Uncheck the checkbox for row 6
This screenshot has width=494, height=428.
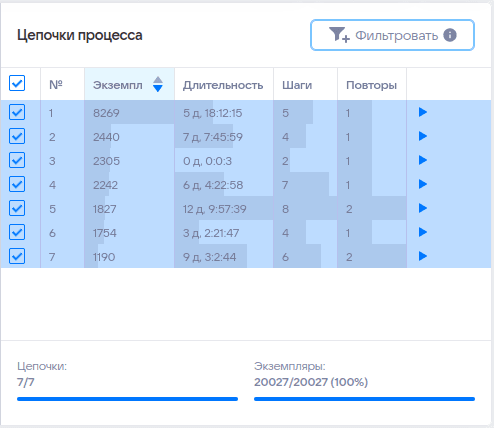tap(17, 232)
